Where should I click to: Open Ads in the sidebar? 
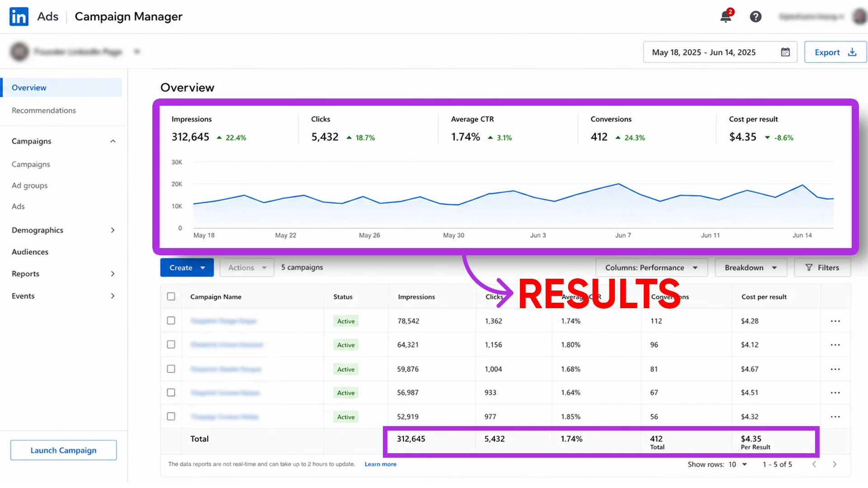coord(18,206)
